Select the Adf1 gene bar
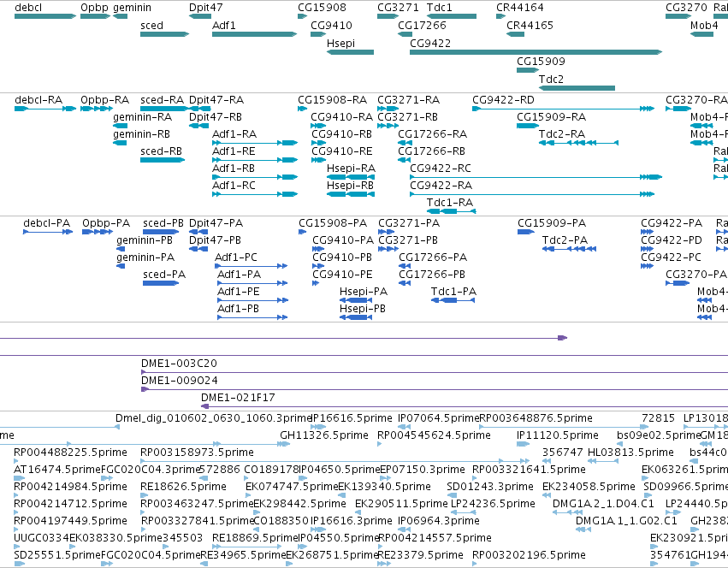This screenshot has height=568, width=728. 254,34
